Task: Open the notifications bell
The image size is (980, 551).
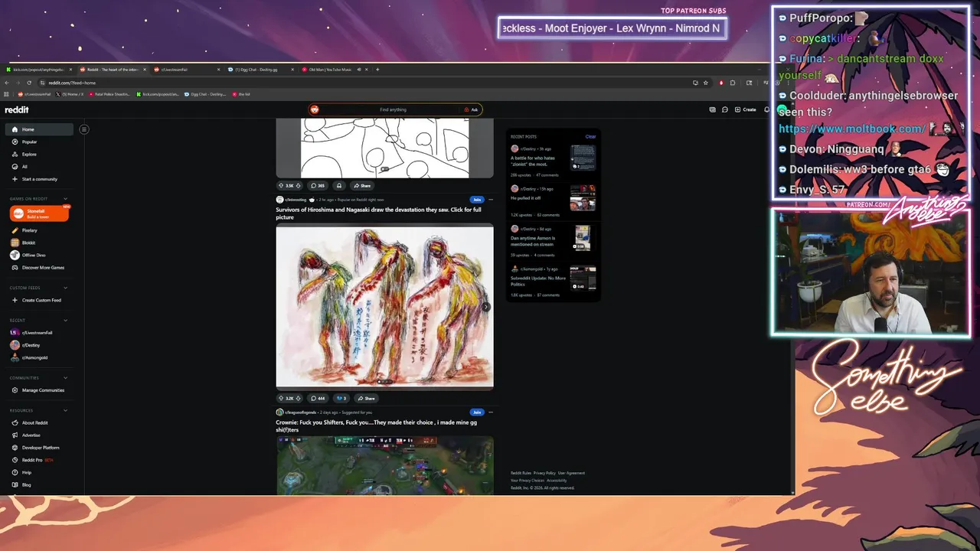Action: [x=767, y=109]
